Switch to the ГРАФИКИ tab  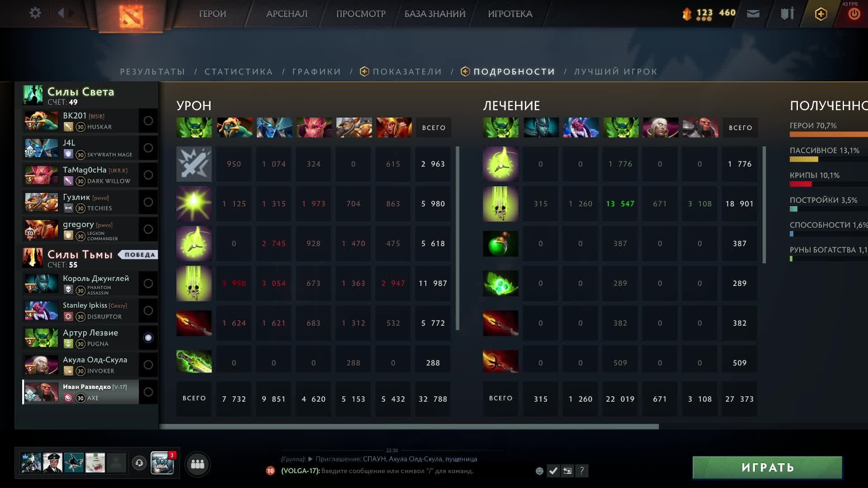point(317,72)
